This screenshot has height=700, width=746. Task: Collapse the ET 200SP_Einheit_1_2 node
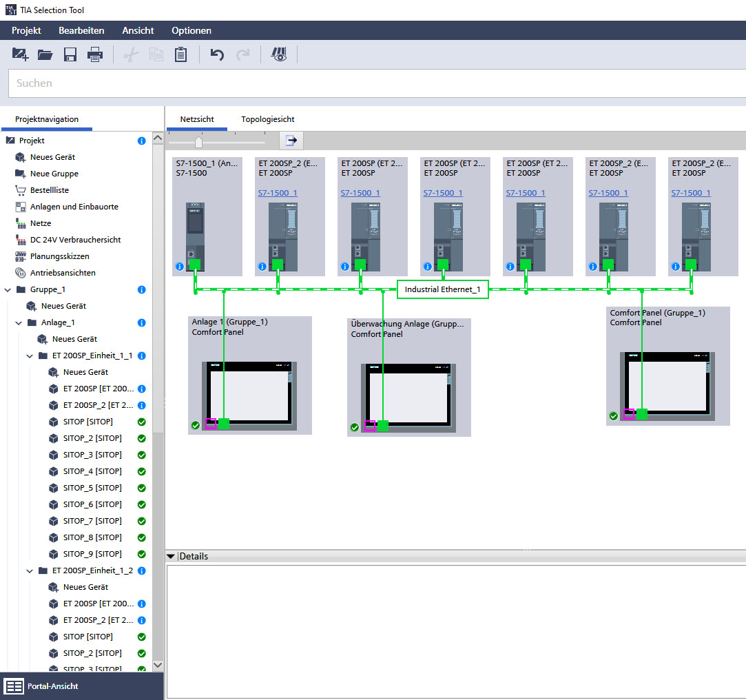pyautogui.click(x=30, y=571)
